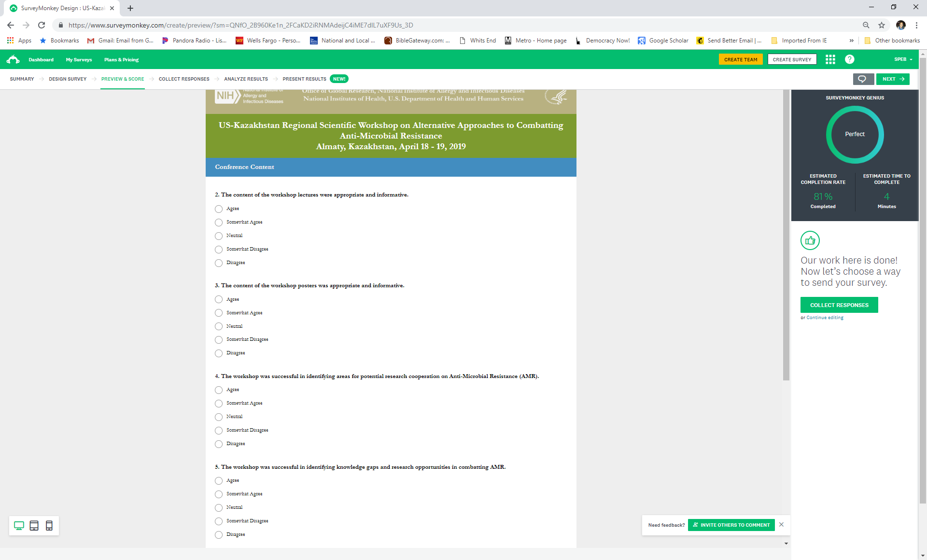Open the Design Survey tab
The height and width of the screenshot is (560, 927).
click(68, 79)
